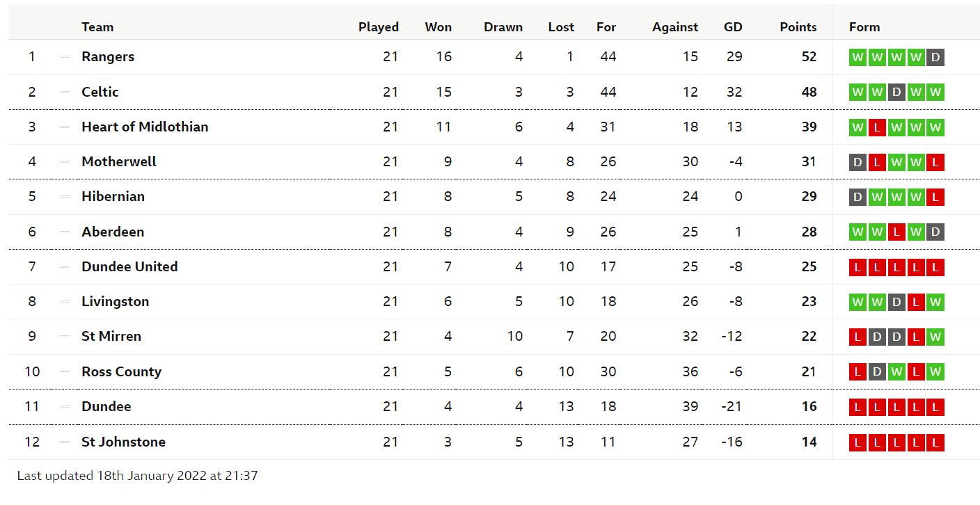Open the Celtic team link
This screenshot has width=980, height=505.
click(100, 92)
